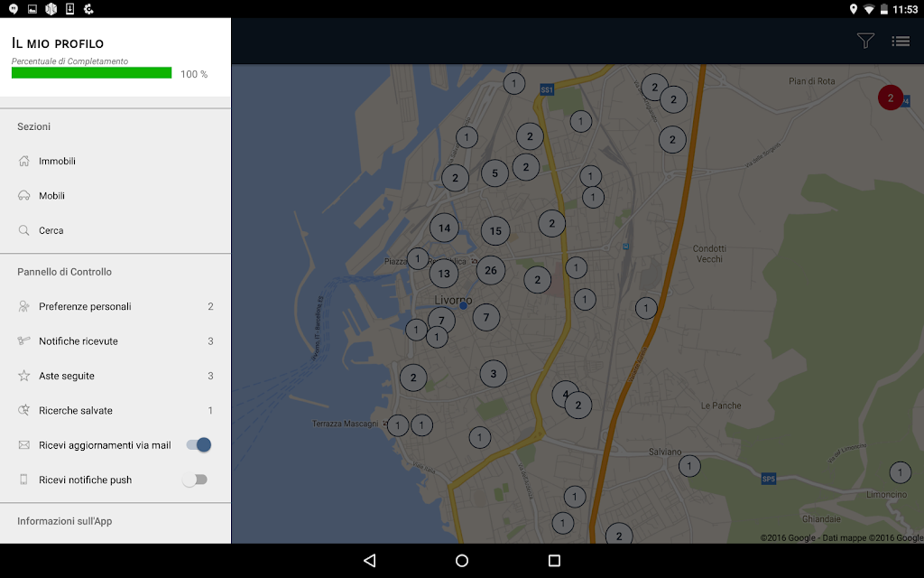Viewport: 924px width, 578px height.
Task: Select map cluster marker 14
Action: 444,228
